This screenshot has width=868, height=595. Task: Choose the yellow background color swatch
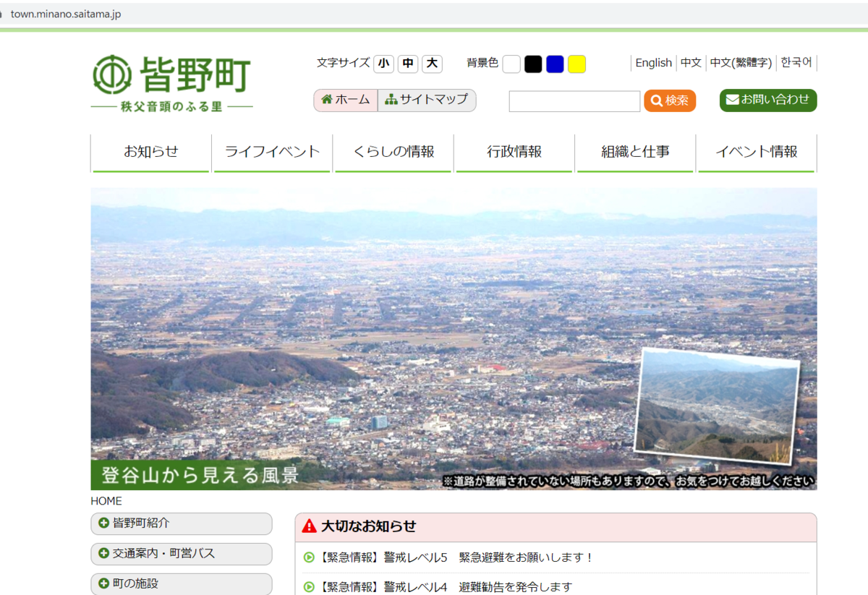576,64
